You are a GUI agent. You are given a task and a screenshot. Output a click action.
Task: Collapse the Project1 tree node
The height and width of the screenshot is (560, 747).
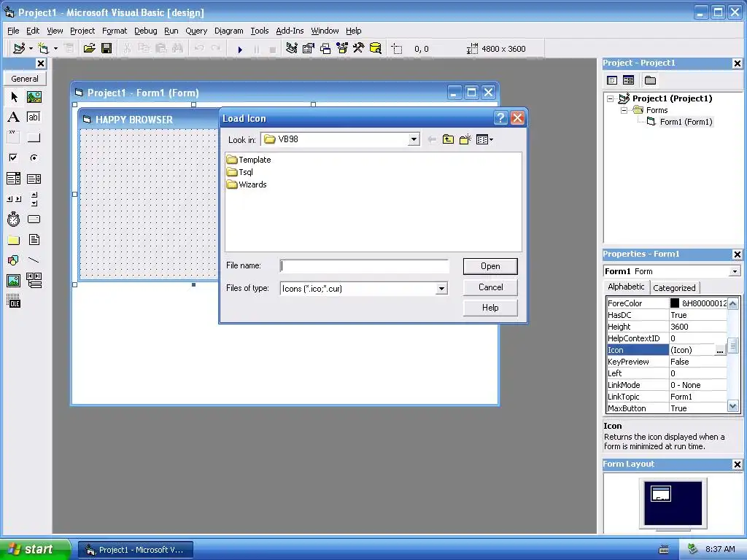[611, 98]
